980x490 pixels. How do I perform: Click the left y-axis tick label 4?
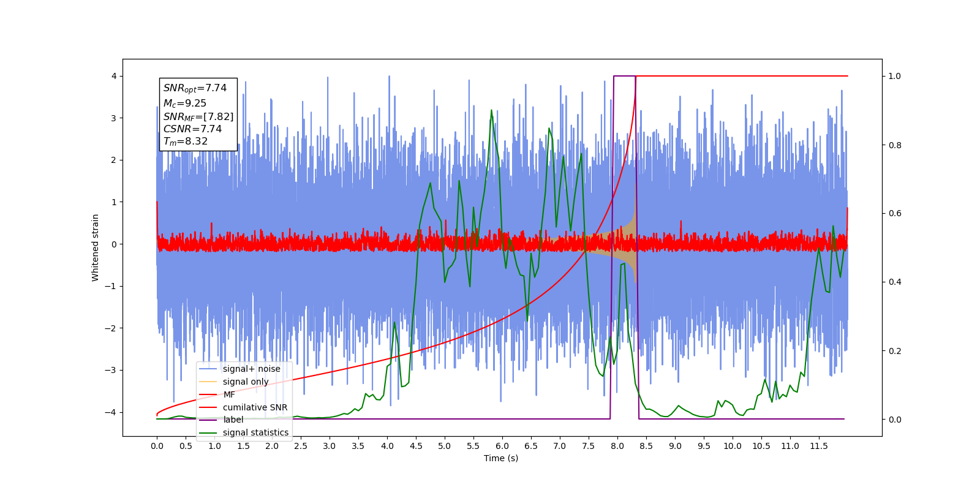(114, 76)
